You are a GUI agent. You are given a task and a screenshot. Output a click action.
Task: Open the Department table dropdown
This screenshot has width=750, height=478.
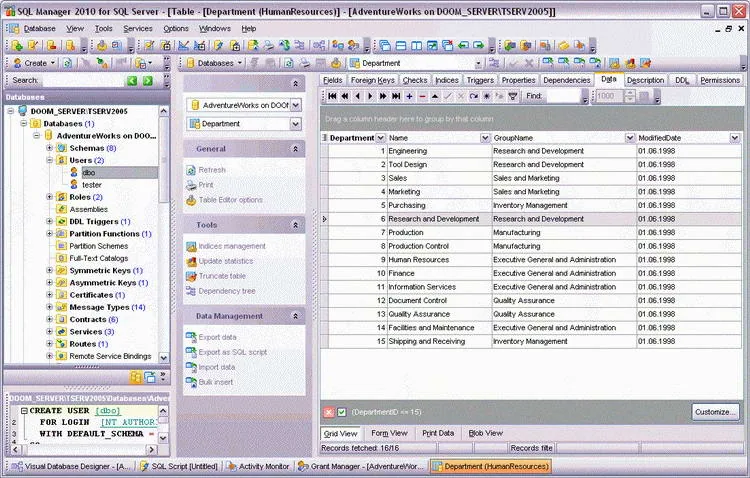pos(296,124)
